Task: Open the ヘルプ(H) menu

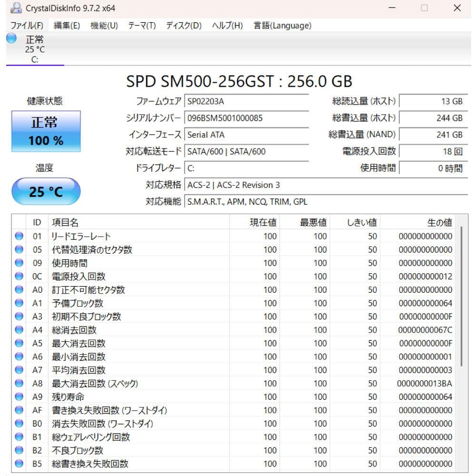Action: 226,26
